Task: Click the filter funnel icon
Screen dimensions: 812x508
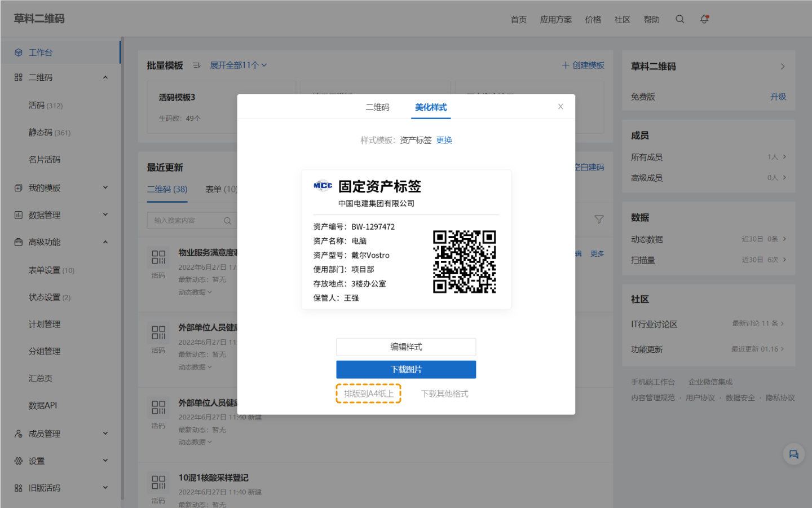Action: (599, 220)
